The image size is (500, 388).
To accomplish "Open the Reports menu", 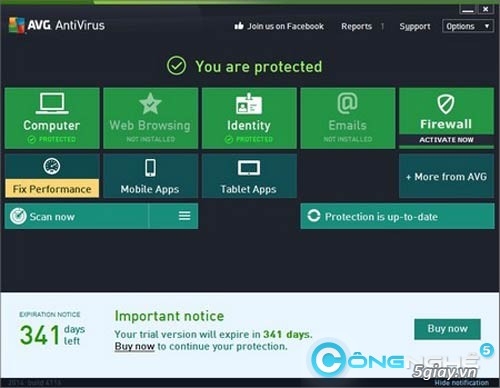I will [x=356, y=26].
